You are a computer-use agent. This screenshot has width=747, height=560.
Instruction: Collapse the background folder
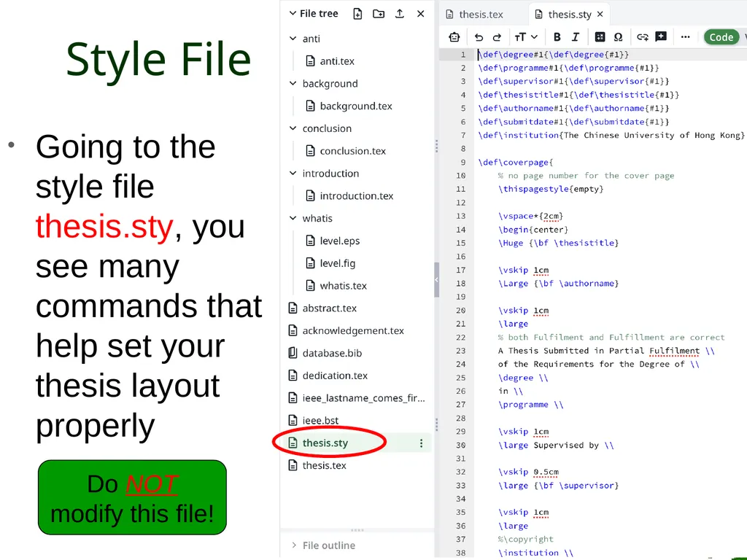click(x=293, y=83)
